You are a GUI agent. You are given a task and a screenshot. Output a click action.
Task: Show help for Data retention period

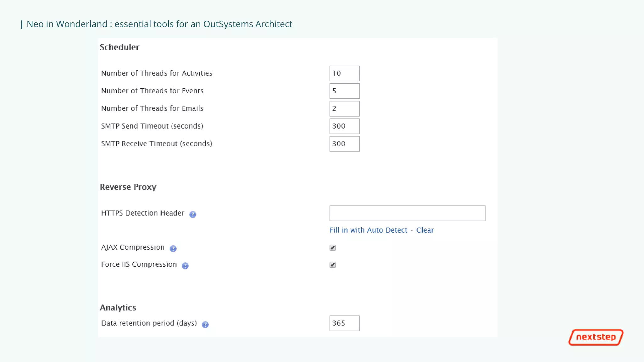click(x=205, y=324)
